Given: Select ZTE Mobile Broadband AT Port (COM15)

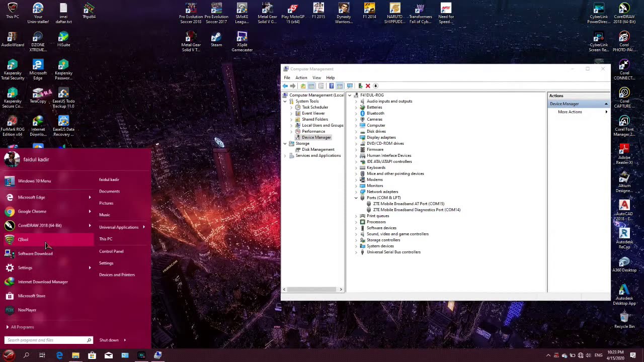Looking at the screenshot, I should pyautogui.click(x=409, y=204).
